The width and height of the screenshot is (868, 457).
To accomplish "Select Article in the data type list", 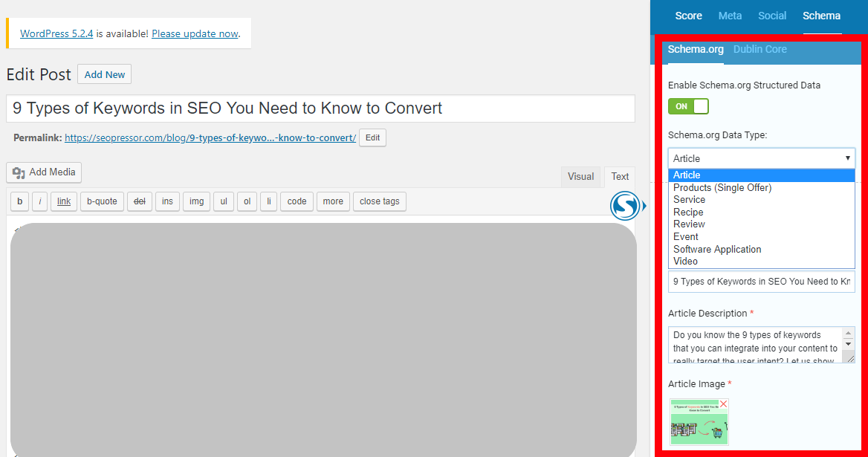I will click(761, 175).
